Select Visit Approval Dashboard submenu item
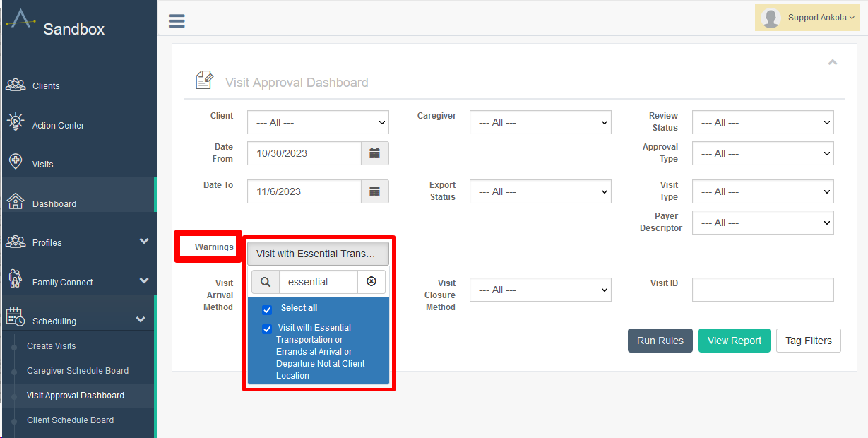 pyautogui.click(x=76, y=396)
